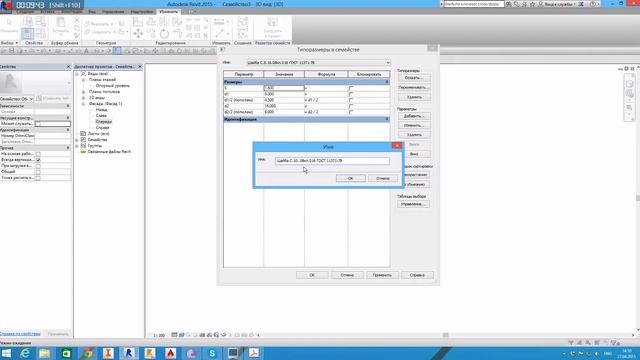Toggle lock checkbox for d1/2 (пополам) row
The width and height of the screenshot is (640, 360).
(x=351, y=100)
